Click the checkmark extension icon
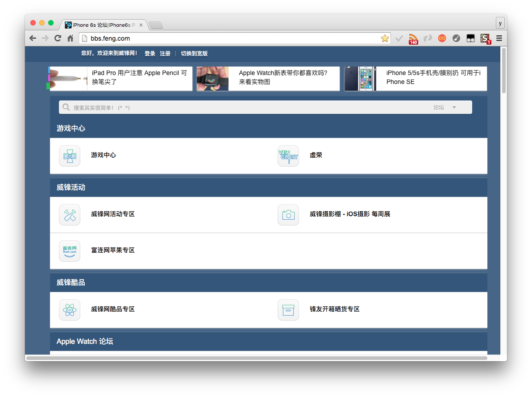 [399, 38]
